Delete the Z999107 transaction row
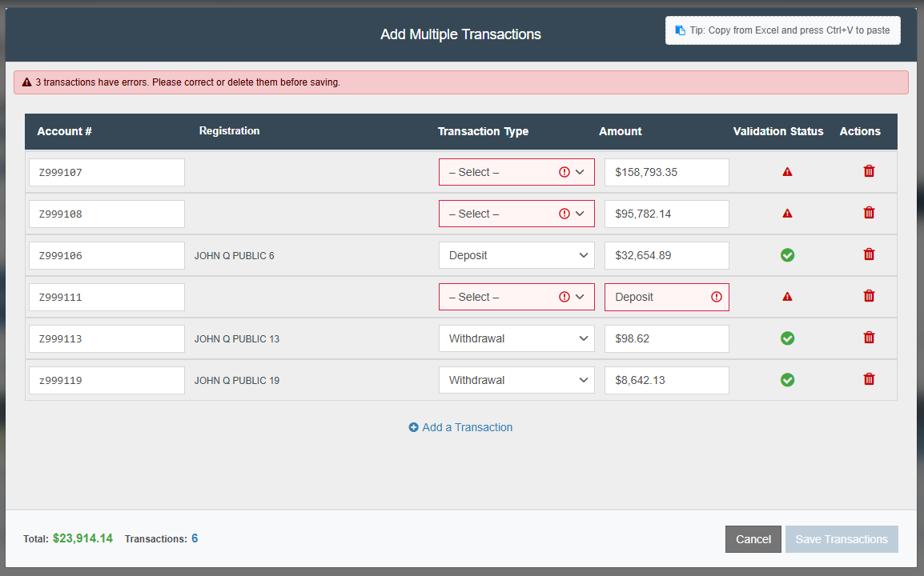Image resolution: width=924 pixels, height=576 pixels. coord(869,171)
